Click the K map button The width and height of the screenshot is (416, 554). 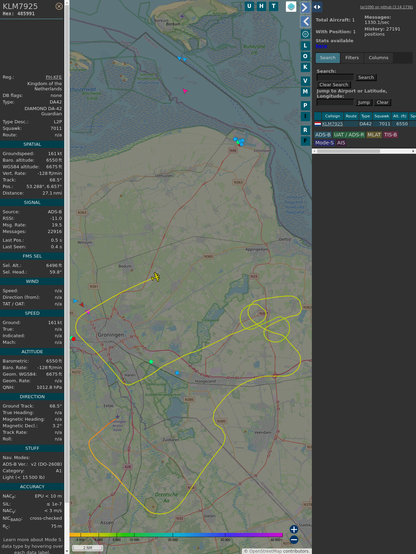[305, 67]
